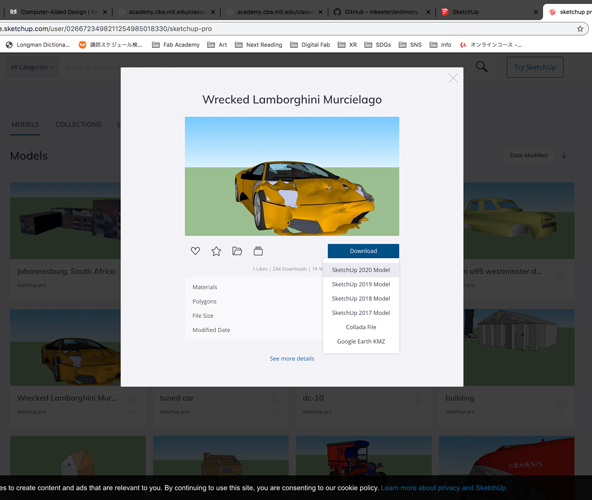This screenshot has width=592, height=500.
Task: Open the Digital Fab bookmarks folder
Action: 310,45
